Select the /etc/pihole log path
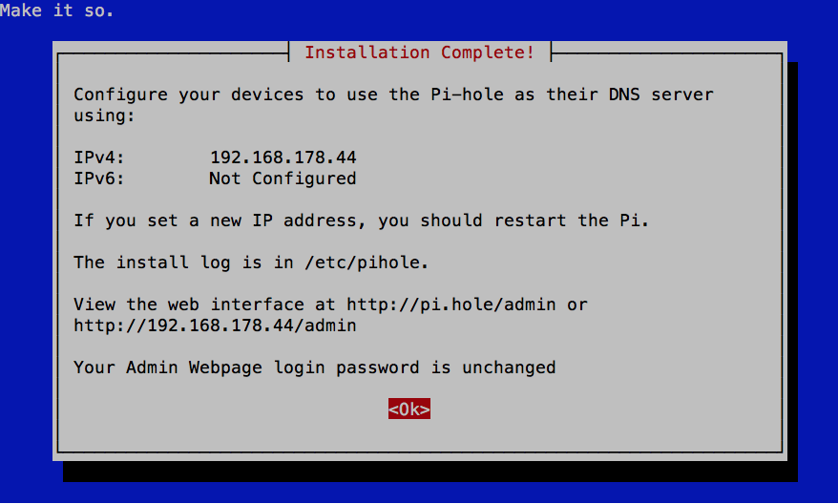The image size is (838, 504). 367,262
